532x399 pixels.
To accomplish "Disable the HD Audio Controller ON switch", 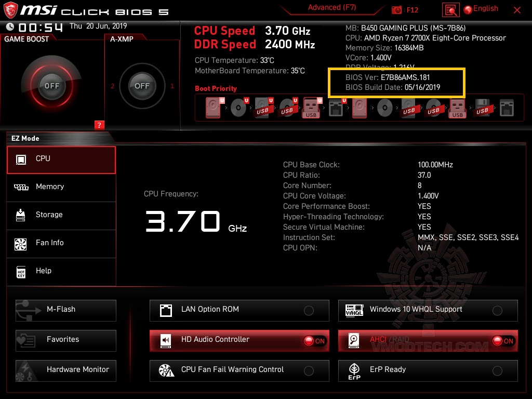I will 314,341.
